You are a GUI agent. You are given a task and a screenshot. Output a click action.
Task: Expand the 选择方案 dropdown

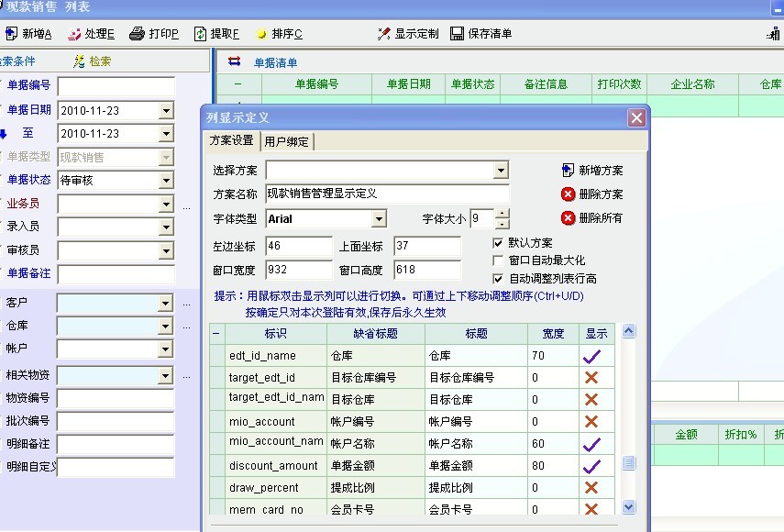point(501,171)
